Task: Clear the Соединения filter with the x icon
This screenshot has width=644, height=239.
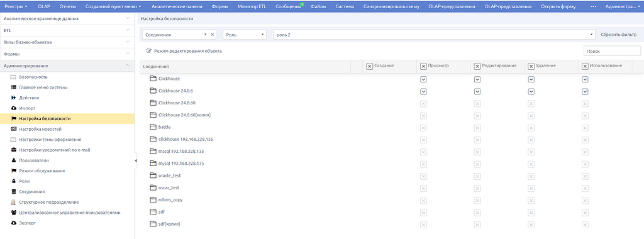Action: coord(213,35)
